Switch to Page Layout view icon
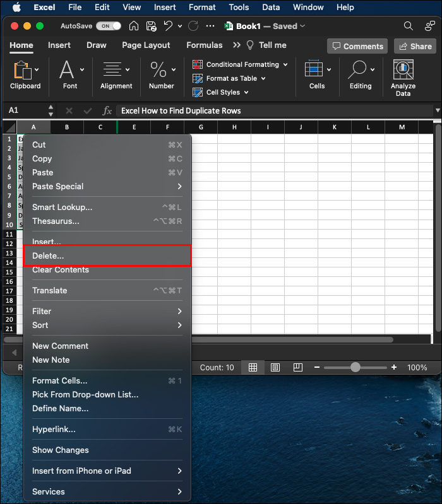The width and height of the screenshot is (442, 504). (275, 367)
